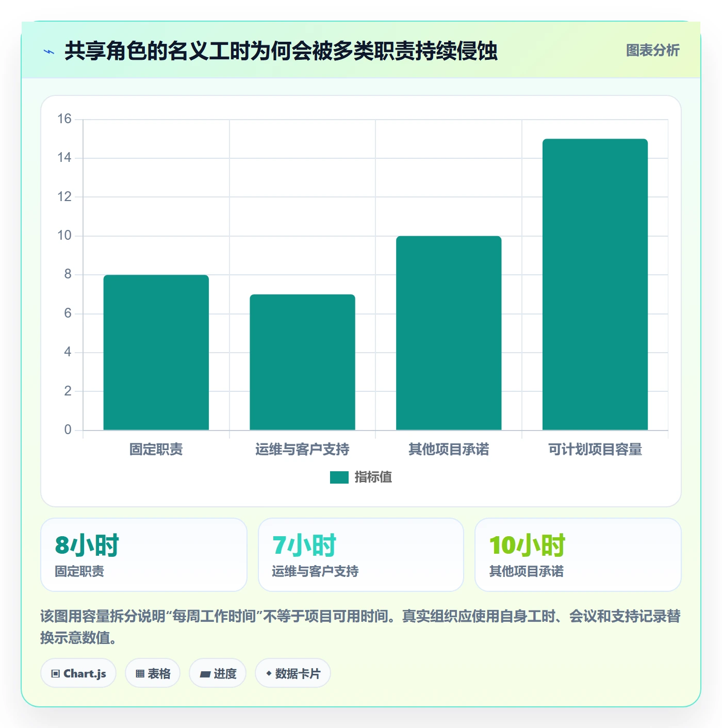Click the lightning bolt icon beside the title
This screenshot has width=722, height=728.
pos(49,52)
